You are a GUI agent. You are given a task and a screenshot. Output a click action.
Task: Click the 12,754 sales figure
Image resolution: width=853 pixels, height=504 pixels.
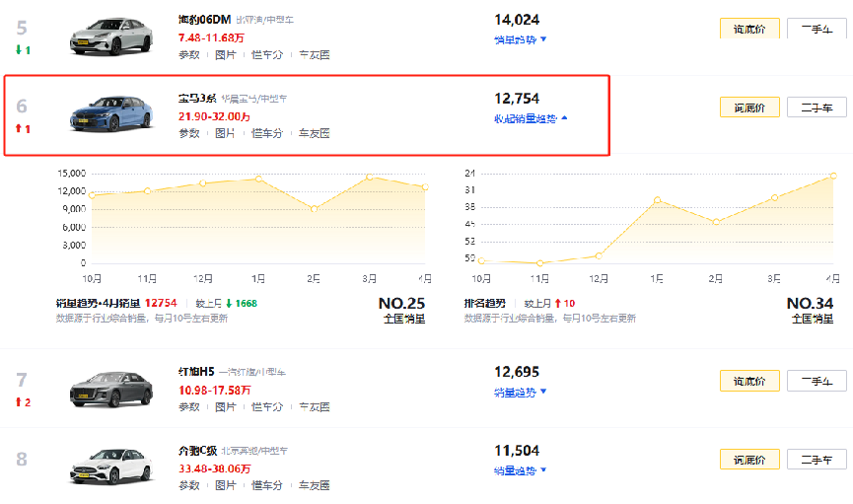pyautogui.click(x=517, y=99)
